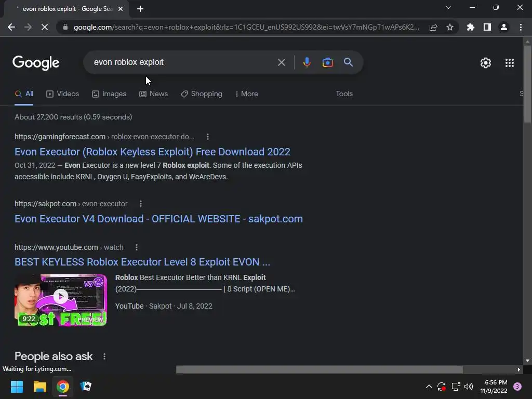The width and height of the screenshot is (532, 399).
Task: Show hidden system tray icons
Action: (x=429, y=387)
